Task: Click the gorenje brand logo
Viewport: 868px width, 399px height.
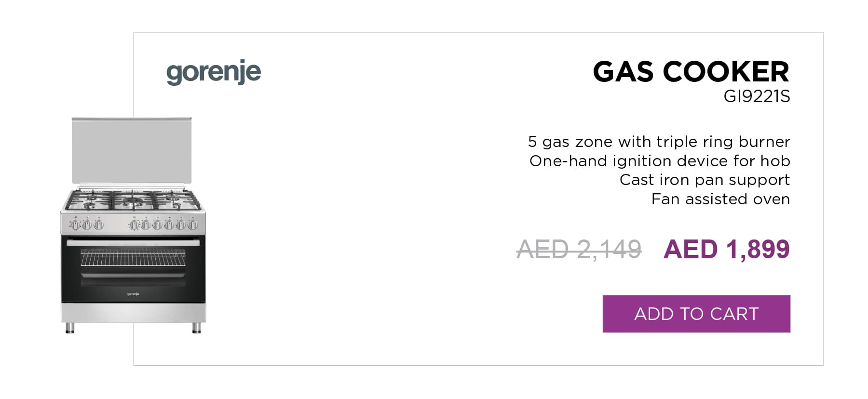Action: [x=214, y=72]
